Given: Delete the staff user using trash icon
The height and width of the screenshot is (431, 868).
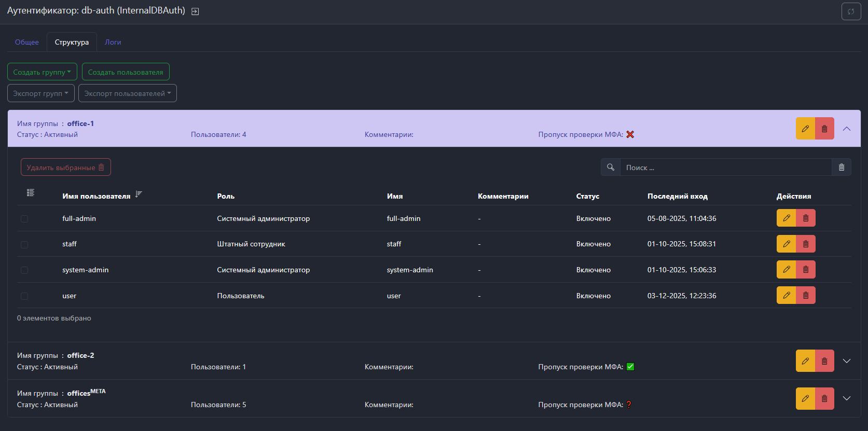Looking at the screenshot, I should coord(806,244).
